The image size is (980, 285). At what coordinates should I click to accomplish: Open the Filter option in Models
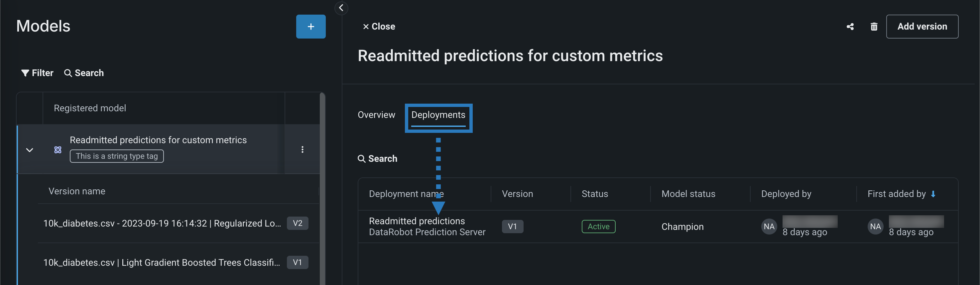point(37,73)
